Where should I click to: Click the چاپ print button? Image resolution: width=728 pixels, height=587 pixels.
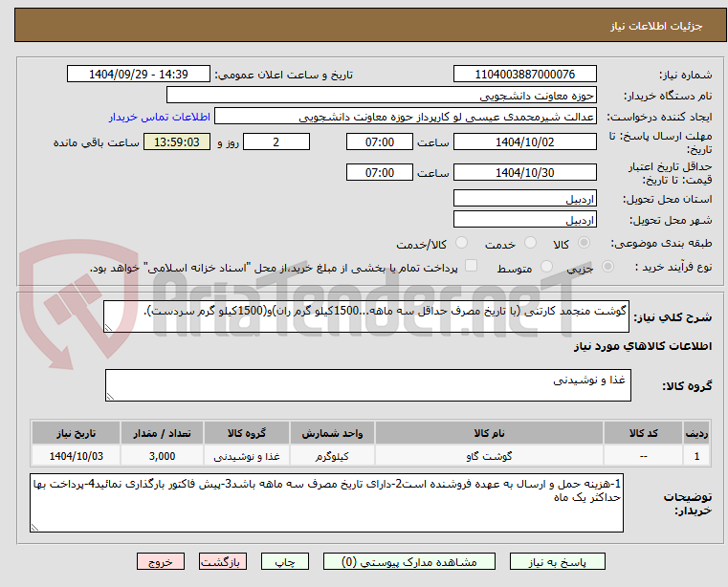285,562
